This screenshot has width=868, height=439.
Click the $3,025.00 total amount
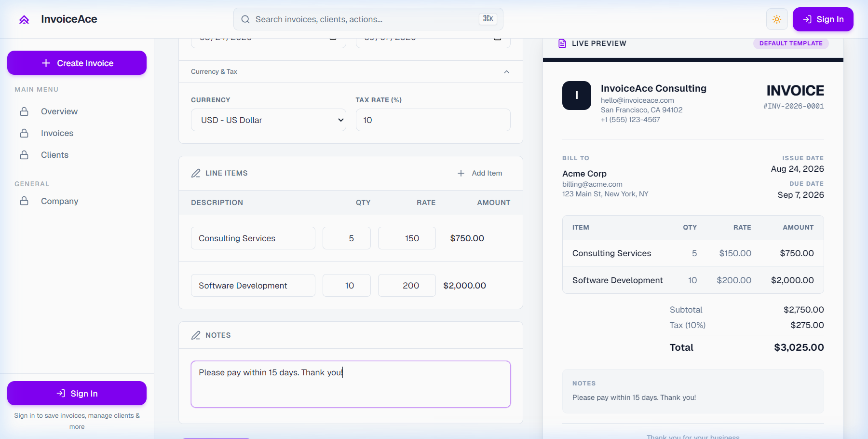click(x=799, y=347)
